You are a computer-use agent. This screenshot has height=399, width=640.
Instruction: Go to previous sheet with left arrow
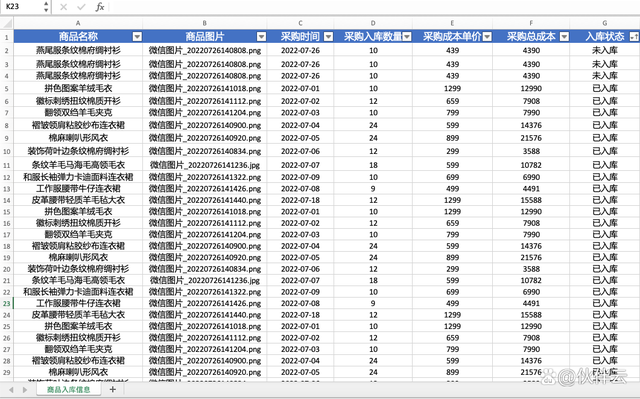tap(11, 390)
